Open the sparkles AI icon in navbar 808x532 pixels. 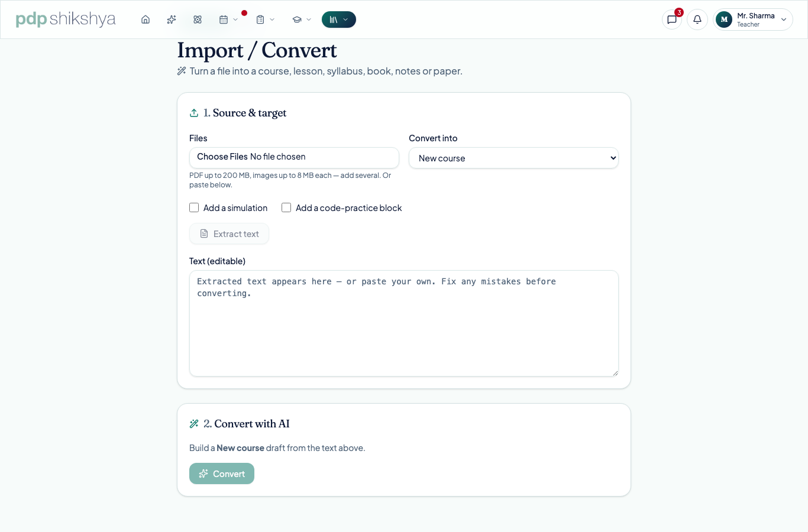[172, 20]
